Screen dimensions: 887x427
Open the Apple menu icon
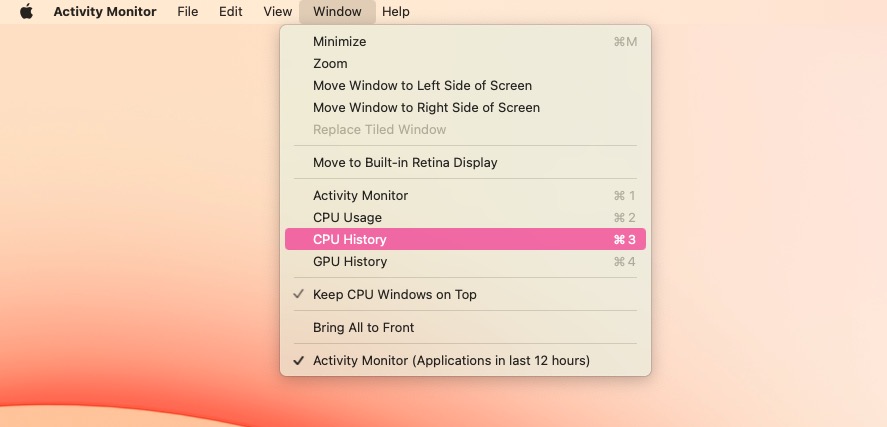point(26,12)
